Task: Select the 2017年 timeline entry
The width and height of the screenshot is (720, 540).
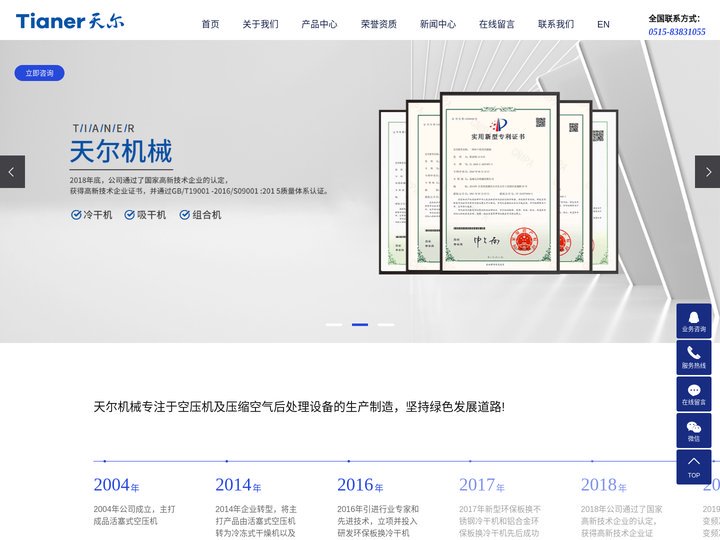Action: (482, 485)
